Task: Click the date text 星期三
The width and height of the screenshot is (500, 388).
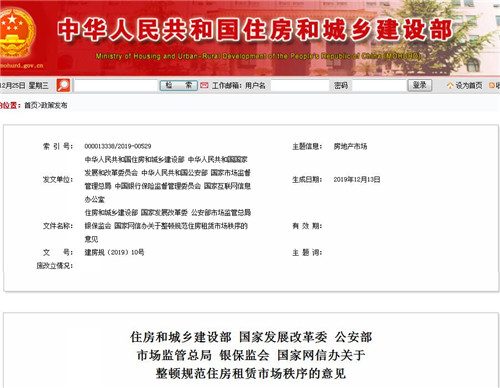Action: [38, 86]
